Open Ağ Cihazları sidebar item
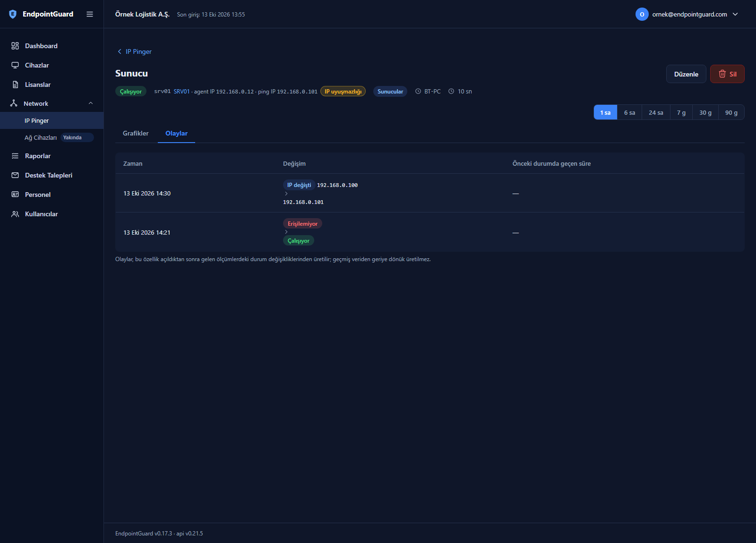756x543 pixels. [52, 137]
